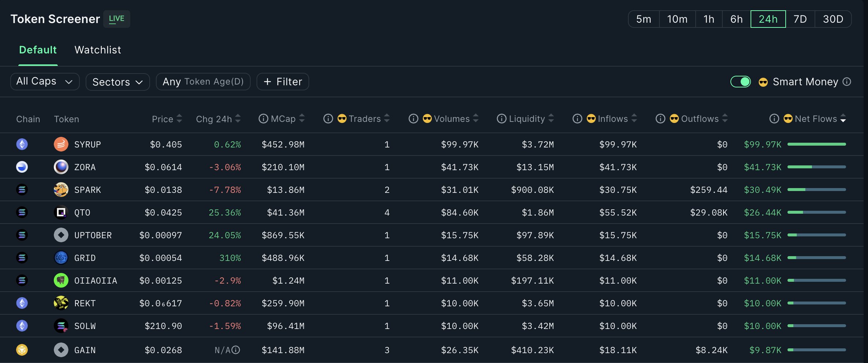Open the Token Age filter selector
Viewport: 868px width, 363px height.
pyautogui.click(x=203, y=82)
